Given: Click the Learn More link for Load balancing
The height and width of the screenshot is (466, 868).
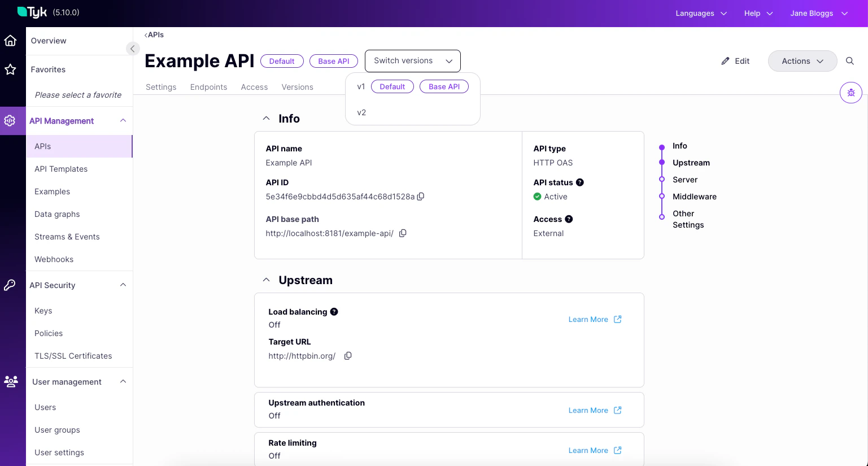Looking at the screenshot, I should click(x=588, y=319).
